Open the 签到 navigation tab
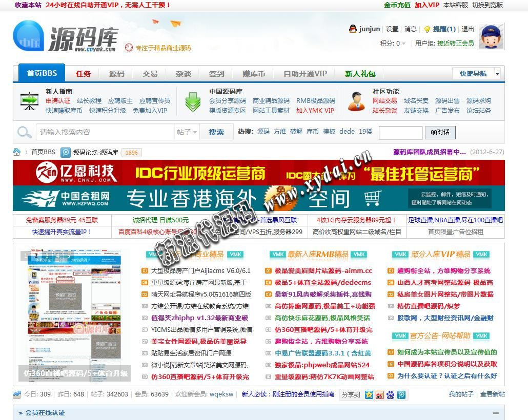The height and width of the screenshot is (420, 528). 216,74
